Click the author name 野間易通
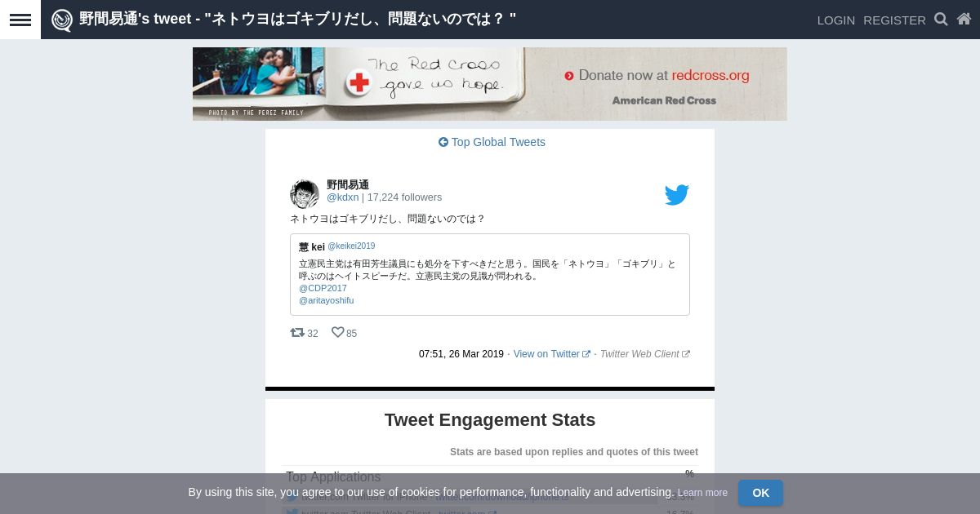The image size is (980, 514). coord(348,184)
